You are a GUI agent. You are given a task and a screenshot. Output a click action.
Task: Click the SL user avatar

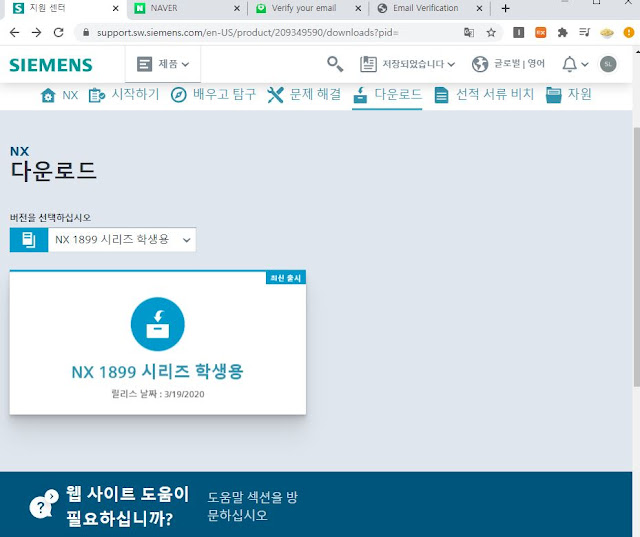[x=608, y=64]
